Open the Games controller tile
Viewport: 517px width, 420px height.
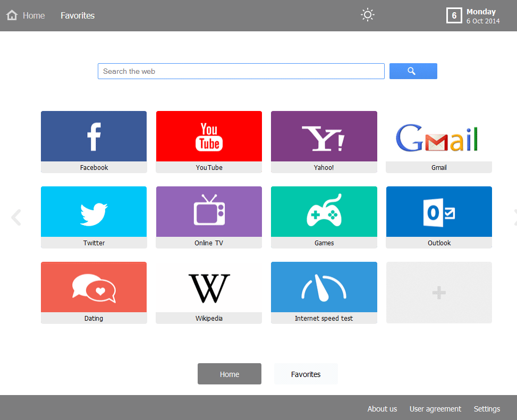pos(324,217)
